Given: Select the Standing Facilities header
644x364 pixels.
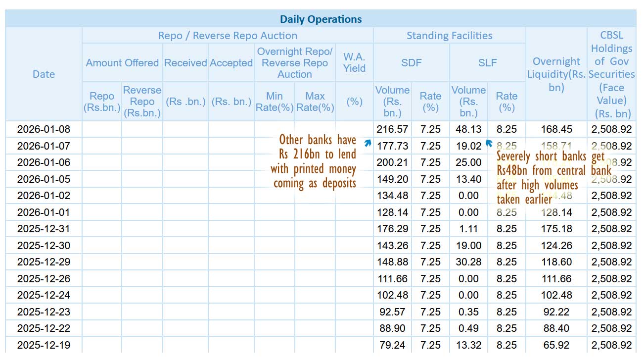Looking at the screenshot, I should 449,36.
